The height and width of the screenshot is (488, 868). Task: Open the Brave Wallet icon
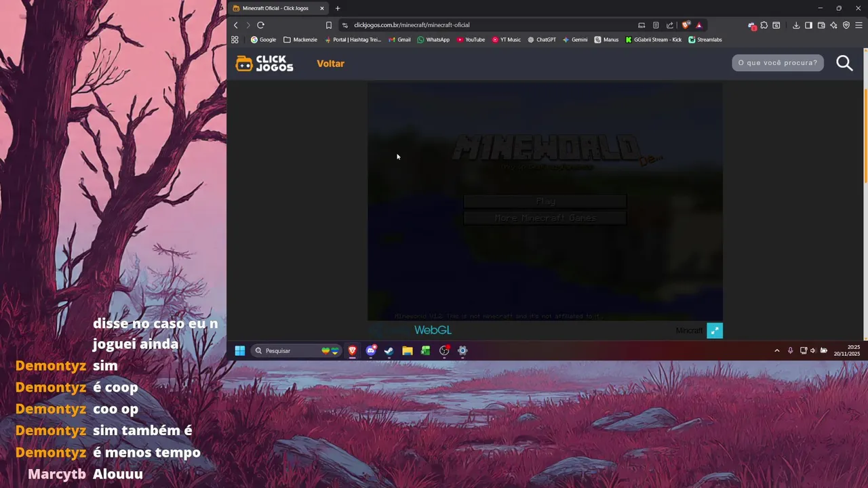tap(821, 25)
